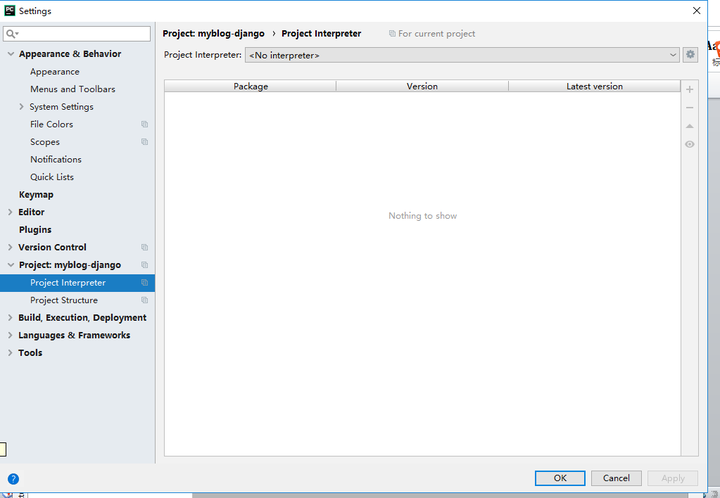Expand the Tools section
The height and width of the screenshot is (498, 720).
[10, 353]
